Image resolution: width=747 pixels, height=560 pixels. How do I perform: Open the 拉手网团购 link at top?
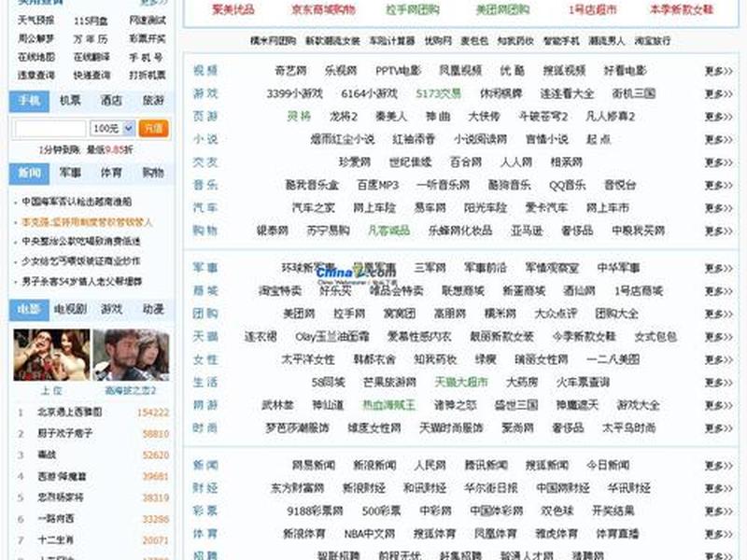(x=413, y=9)
